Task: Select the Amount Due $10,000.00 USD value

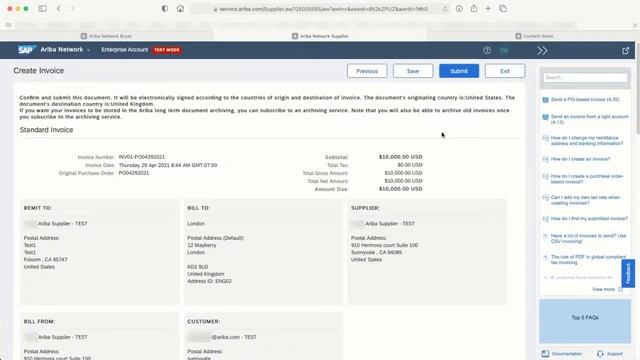Action: point(400,189)
